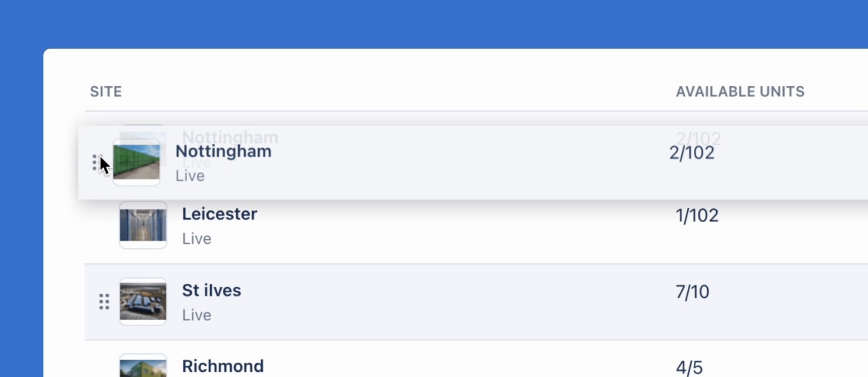Screen dimensions: 868x377
Task: Click the Nottingham green container thumbnail
Action: click(x=136, y=162)
